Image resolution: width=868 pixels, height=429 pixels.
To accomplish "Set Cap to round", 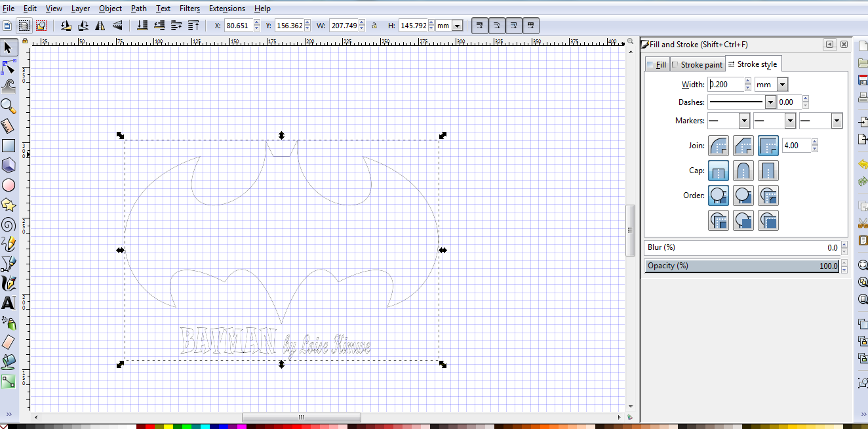I will point(743,171).
